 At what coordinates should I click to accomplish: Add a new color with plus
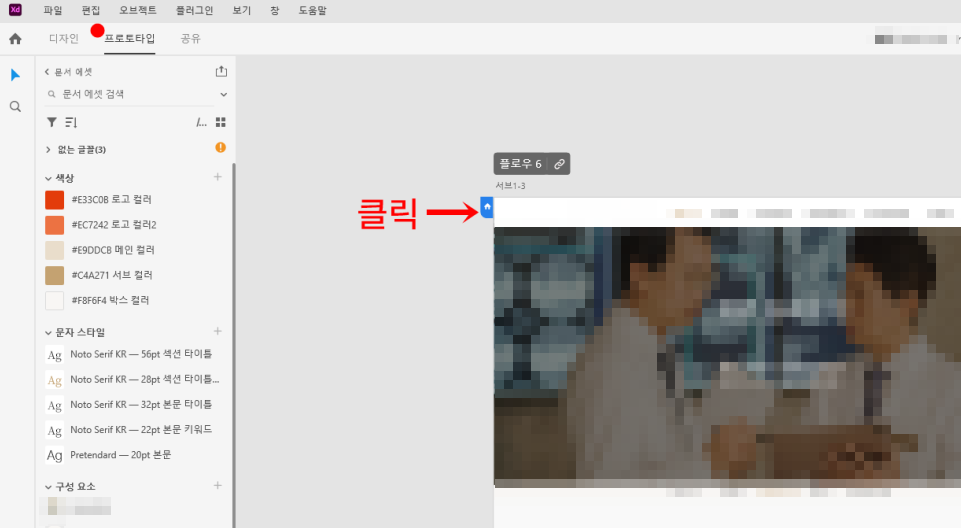[x=218, y=177]
